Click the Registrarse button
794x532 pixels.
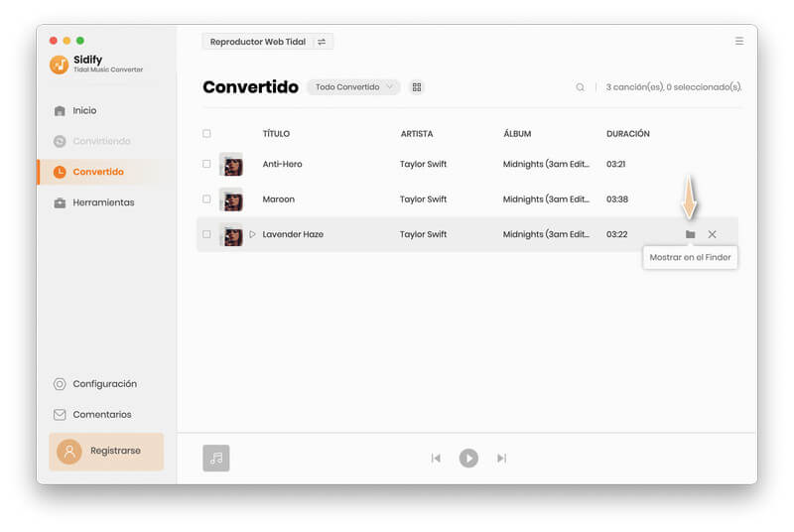click(x=106, y=452)
